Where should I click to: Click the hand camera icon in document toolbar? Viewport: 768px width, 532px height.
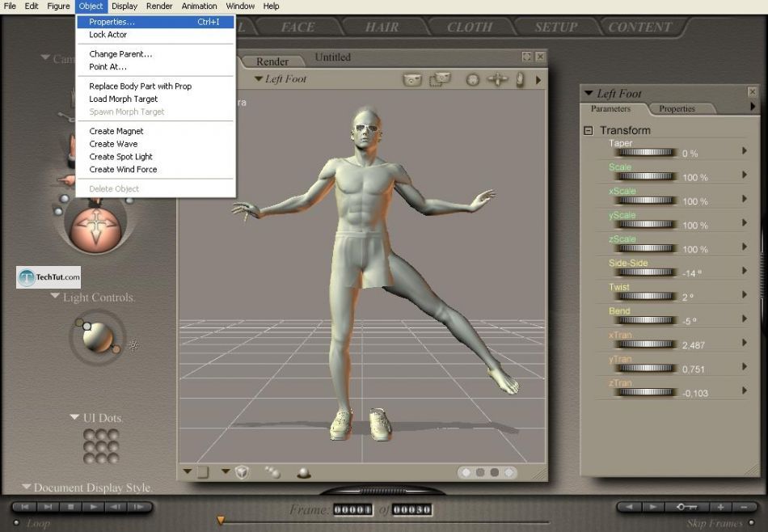[520, 79]
